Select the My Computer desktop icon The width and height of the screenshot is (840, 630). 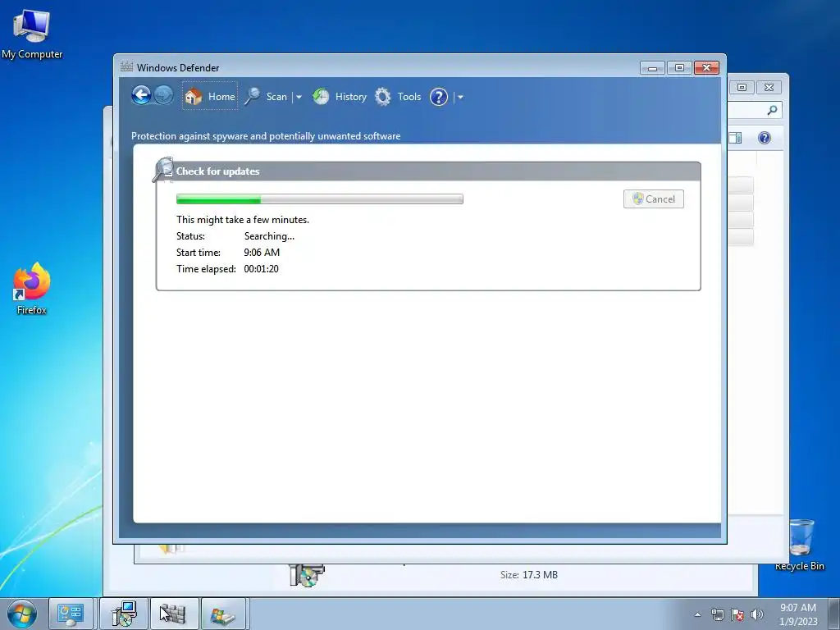[x=32, y=34]
